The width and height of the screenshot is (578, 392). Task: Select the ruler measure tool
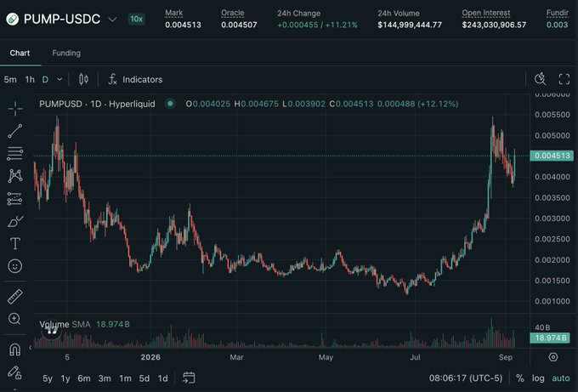coord(15,297)
